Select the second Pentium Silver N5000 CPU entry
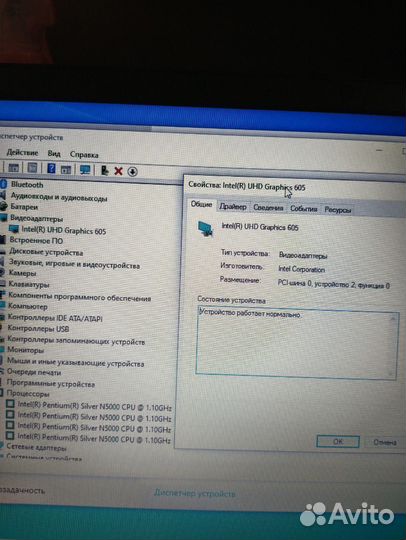This screenshot has height=540, width=406. click(x=94, y=417)
